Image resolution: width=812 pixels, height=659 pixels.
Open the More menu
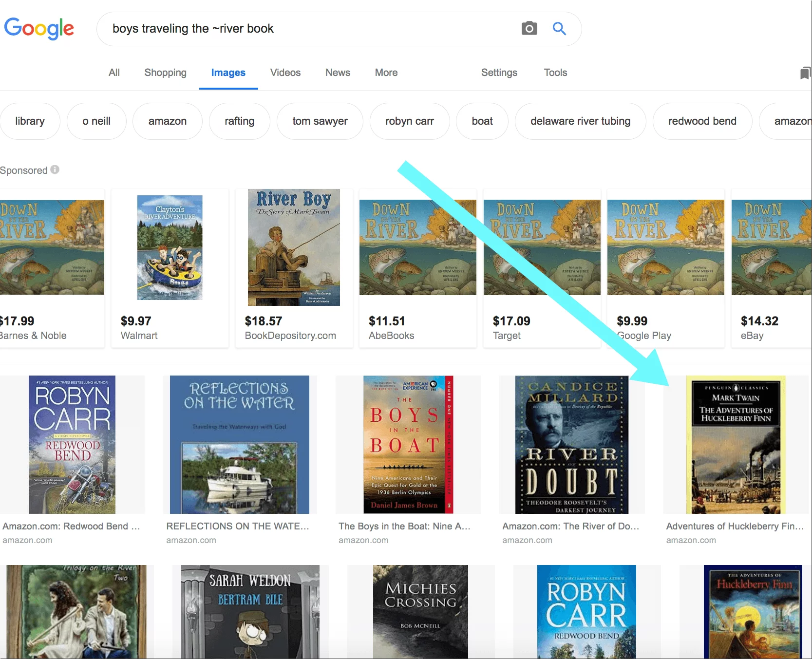[386, 73]
